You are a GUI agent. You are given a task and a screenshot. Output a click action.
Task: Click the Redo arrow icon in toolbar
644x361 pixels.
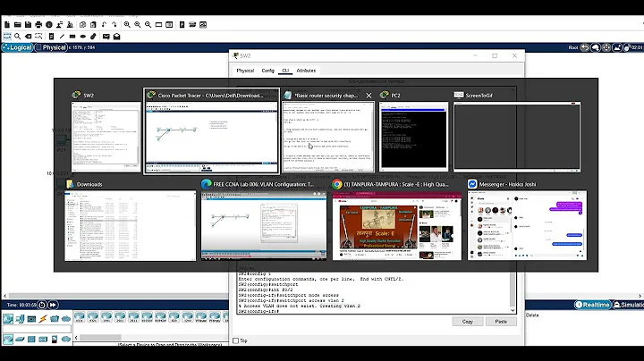pos(114,25)
